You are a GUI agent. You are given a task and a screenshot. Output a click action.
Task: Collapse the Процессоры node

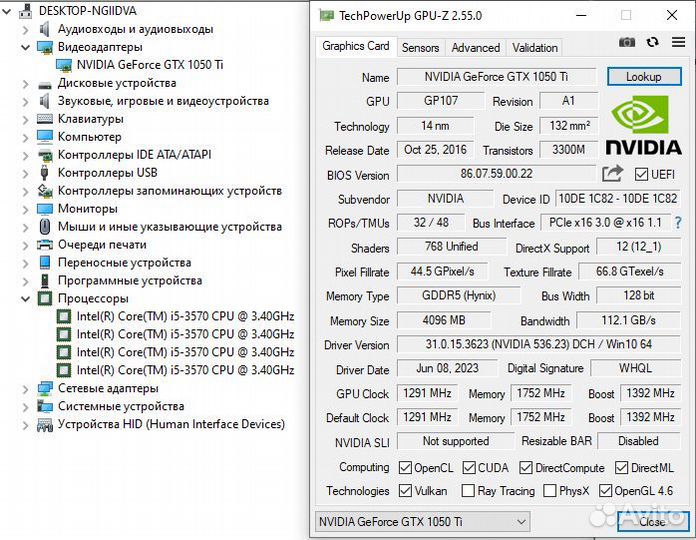click(26, 299)
